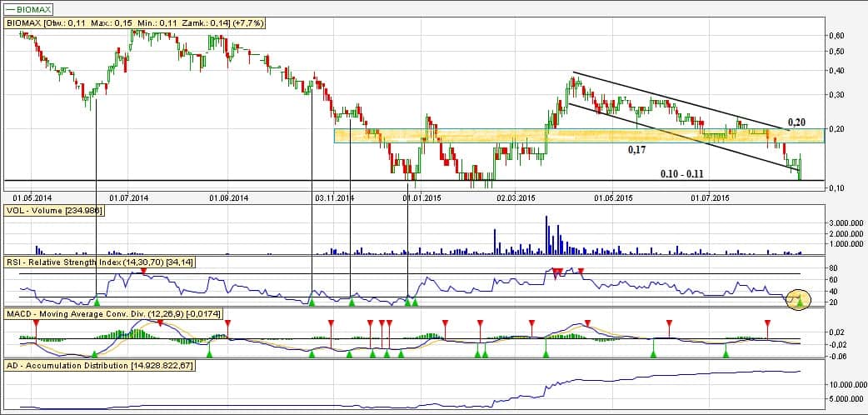Click the 0,60 price axis label
The image size is (868, 415).
tap(835, 35)
